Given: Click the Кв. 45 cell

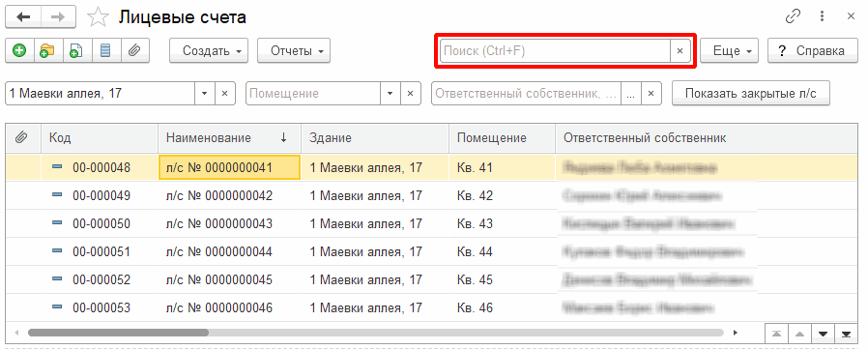Looking at the screenshot, I should (x=502, y=279).
